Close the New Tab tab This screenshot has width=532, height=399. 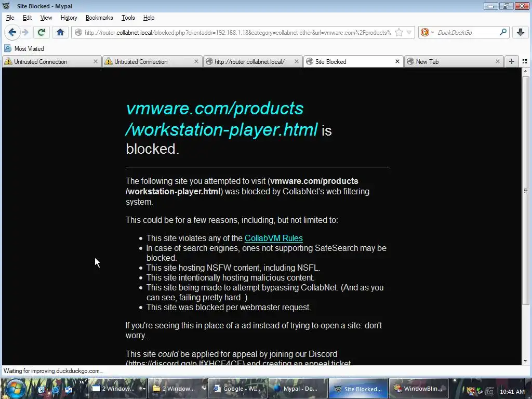click(497, 61)
